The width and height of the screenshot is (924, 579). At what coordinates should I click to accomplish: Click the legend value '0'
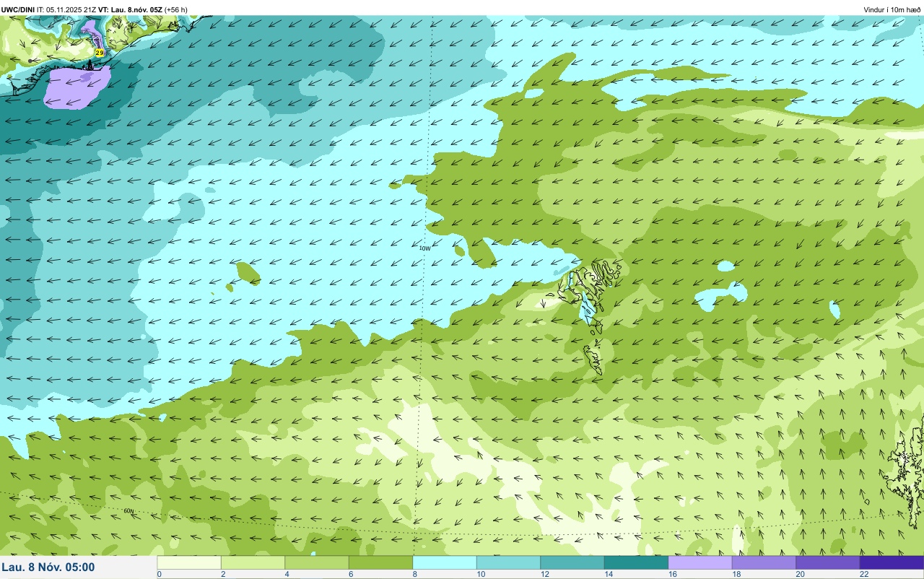[x=159, y=574]
